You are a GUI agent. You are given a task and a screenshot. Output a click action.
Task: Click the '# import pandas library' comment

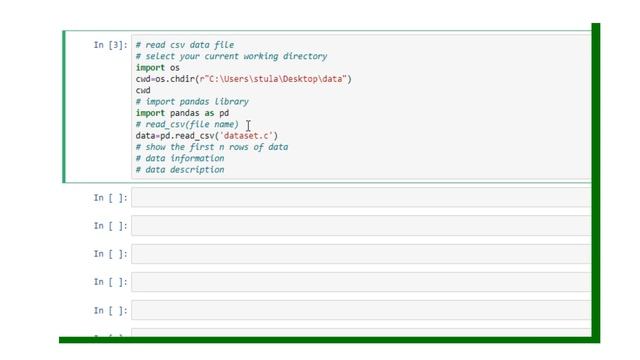tap(192, 102)
